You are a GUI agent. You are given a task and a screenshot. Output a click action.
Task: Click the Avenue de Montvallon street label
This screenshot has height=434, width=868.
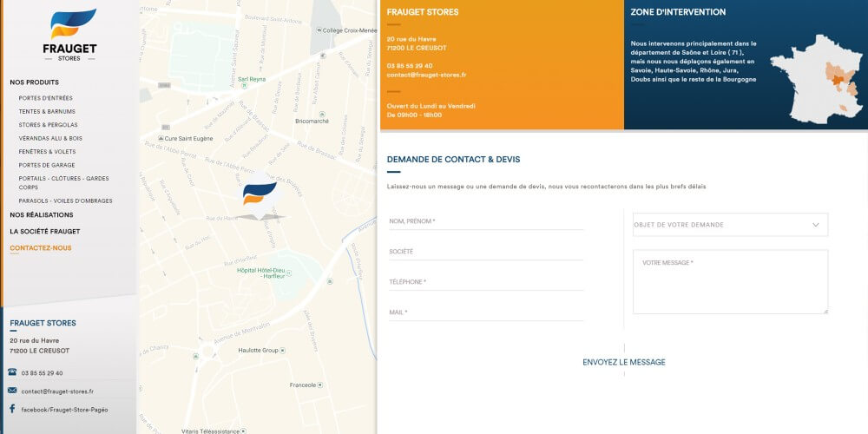point(242,332)
